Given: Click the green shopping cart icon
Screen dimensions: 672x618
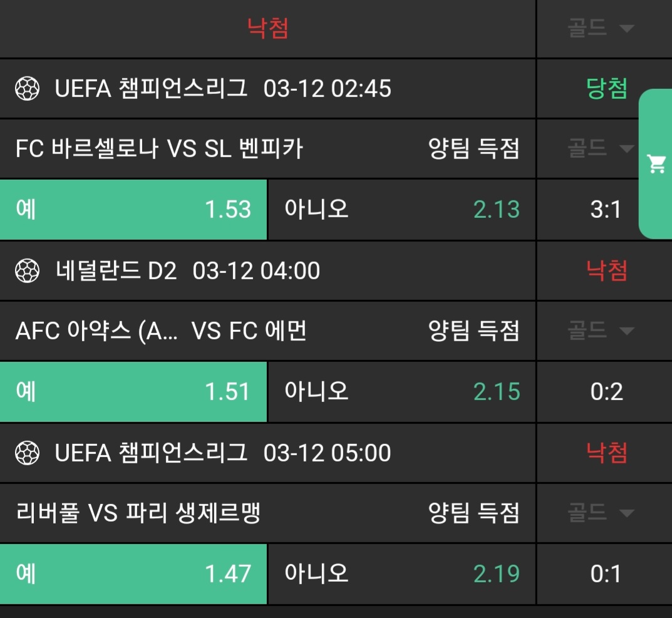Looking at the screenshot, I should (x=656, y=164).
